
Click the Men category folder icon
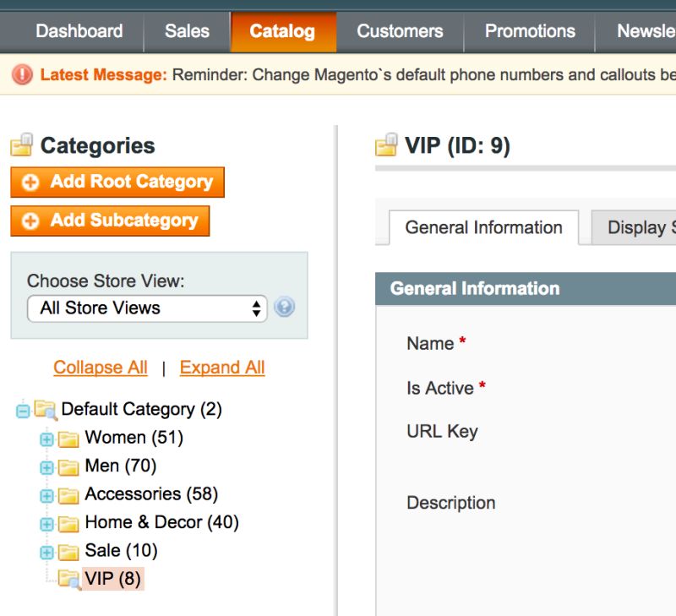(68, 466)
